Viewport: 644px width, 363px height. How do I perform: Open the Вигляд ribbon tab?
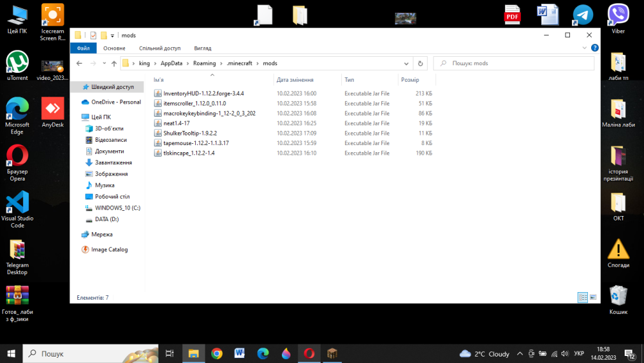pos(202,48)
